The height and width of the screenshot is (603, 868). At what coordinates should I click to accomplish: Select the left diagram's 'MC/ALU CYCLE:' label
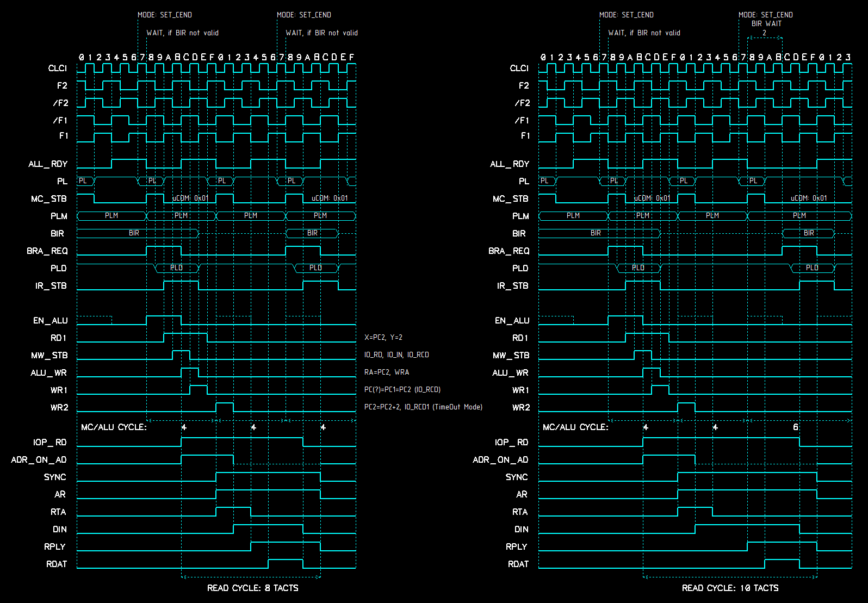[x=114, y=427]
